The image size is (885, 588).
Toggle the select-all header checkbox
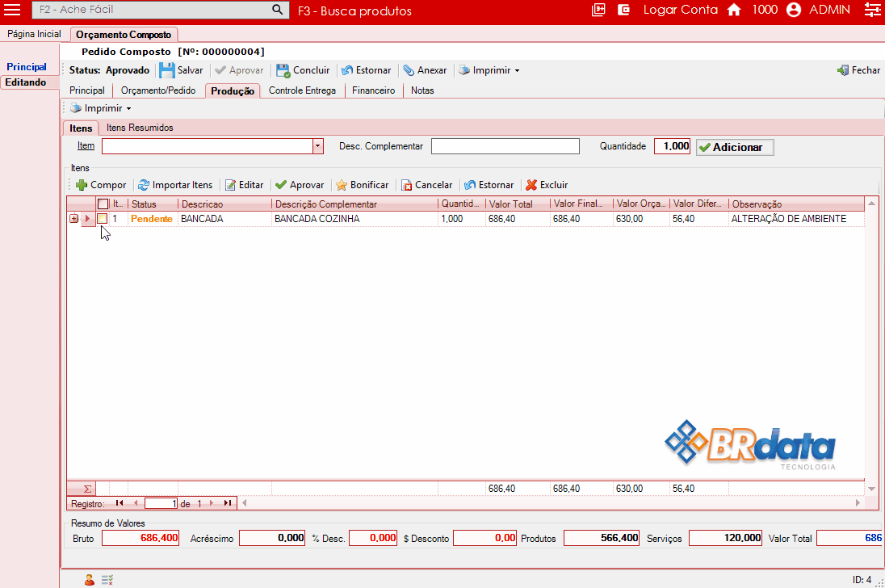pos(103,204)
